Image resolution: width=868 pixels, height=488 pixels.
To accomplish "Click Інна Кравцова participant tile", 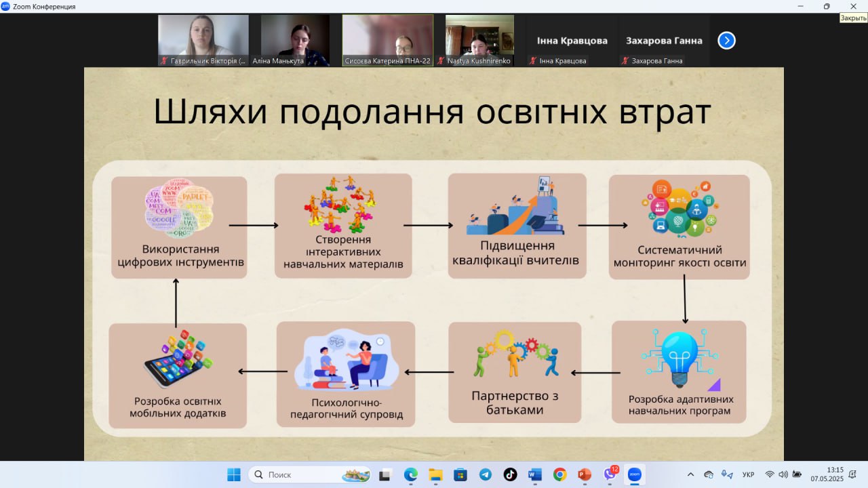I will [572, 41].
